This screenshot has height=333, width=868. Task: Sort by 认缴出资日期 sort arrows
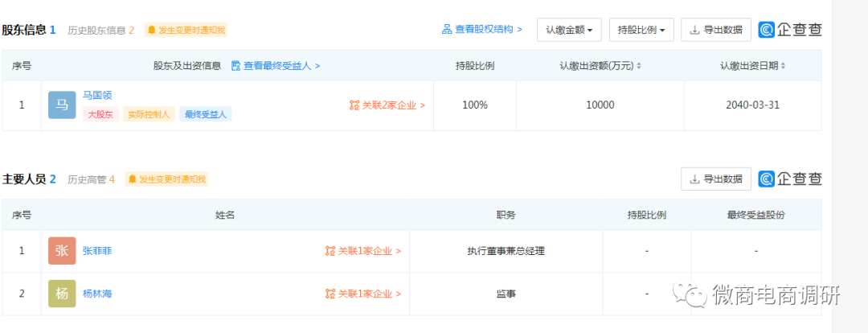click(x=783, y=66)
